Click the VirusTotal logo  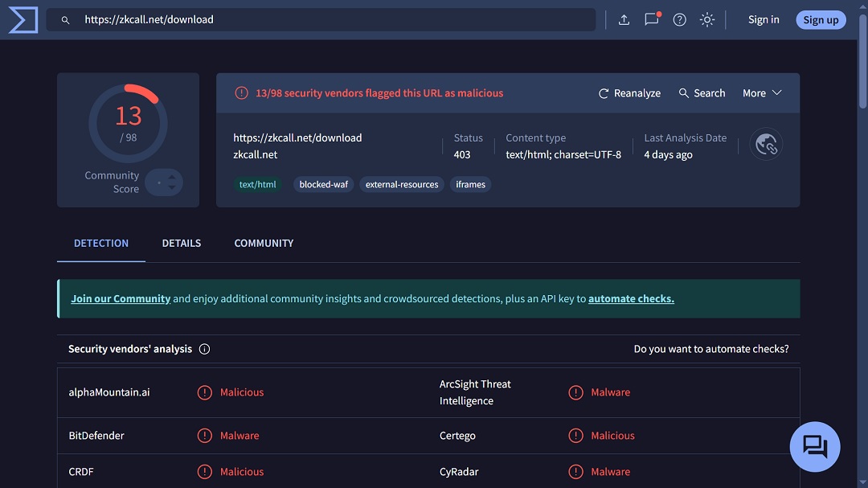[x=22, y=19]
